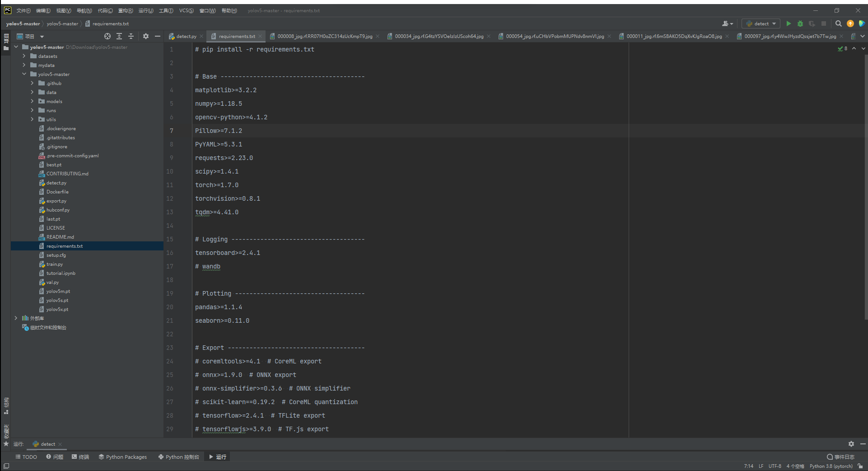This screenshot has height=471, width=868.
Task: Open the detect run configuration dropdown
Action: (x=761, y=24)
